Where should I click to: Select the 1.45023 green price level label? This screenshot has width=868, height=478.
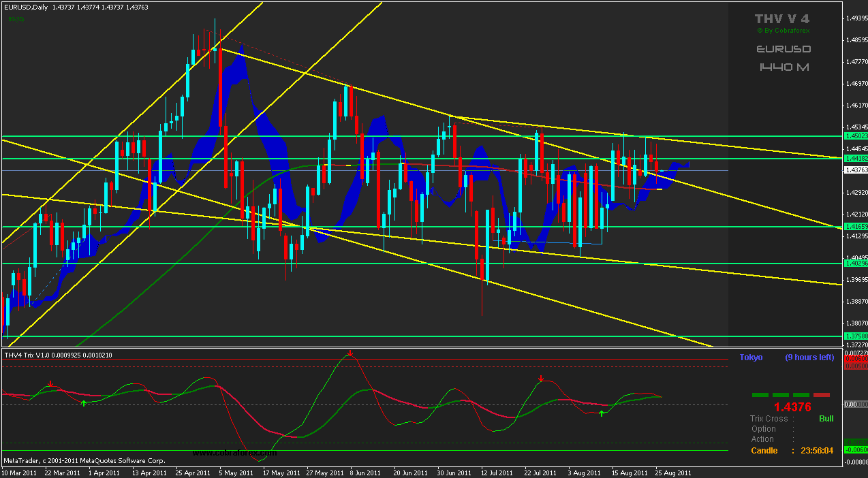855,136
